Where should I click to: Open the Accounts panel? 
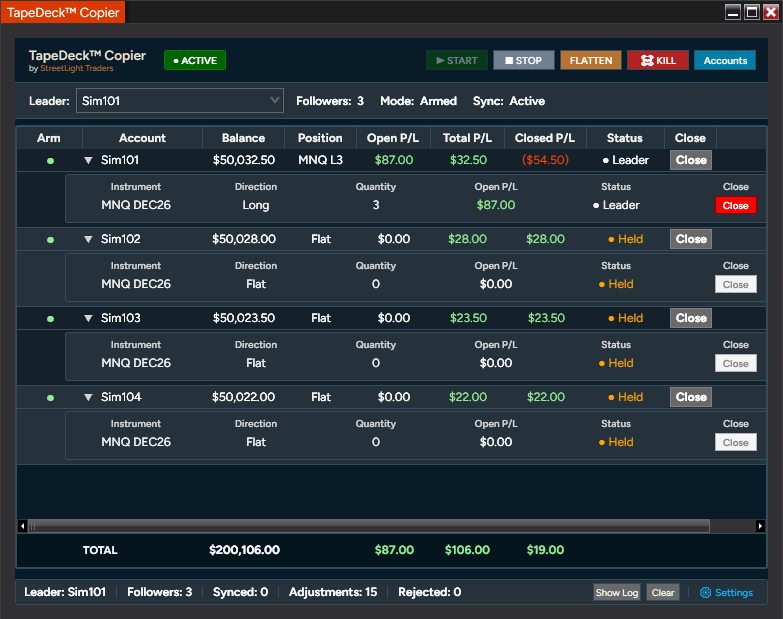tap(725, 60)
